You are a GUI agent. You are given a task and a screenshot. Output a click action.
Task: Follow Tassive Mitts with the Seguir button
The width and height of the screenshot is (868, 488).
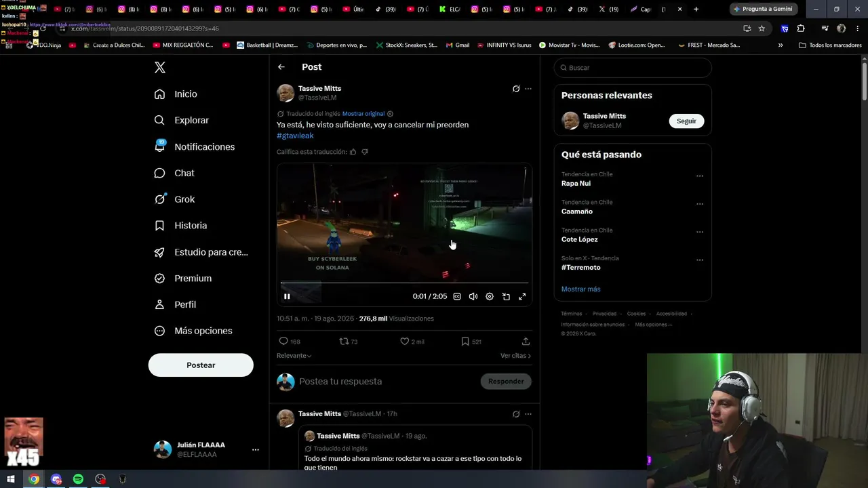(686, 121)
